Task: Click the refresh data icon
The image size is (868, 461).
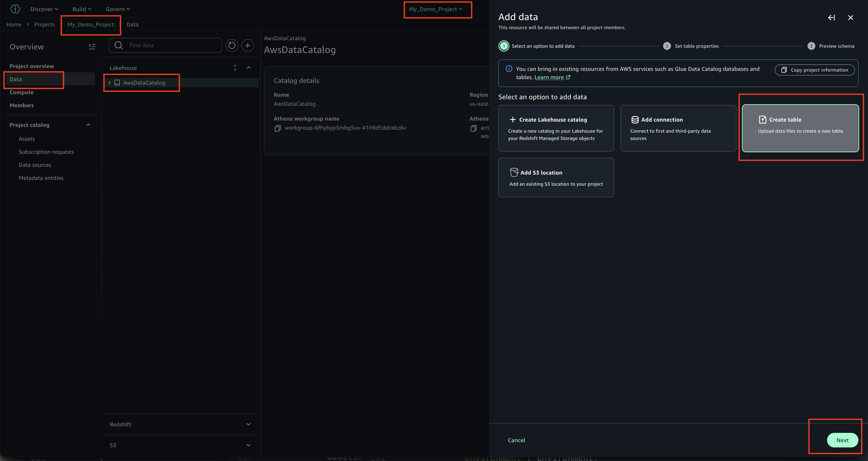Action: [x=232, y=45]
